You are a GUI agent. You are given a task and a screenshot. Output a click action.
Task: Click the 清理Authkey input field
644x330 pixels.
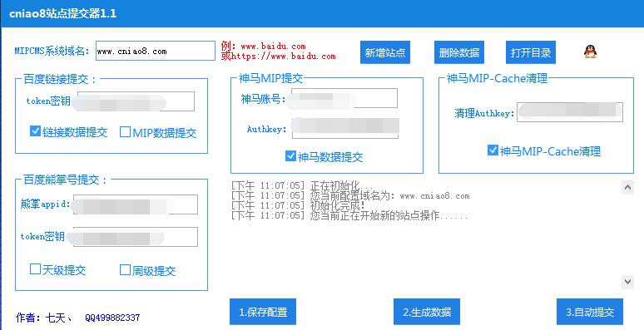click(570, 112)
